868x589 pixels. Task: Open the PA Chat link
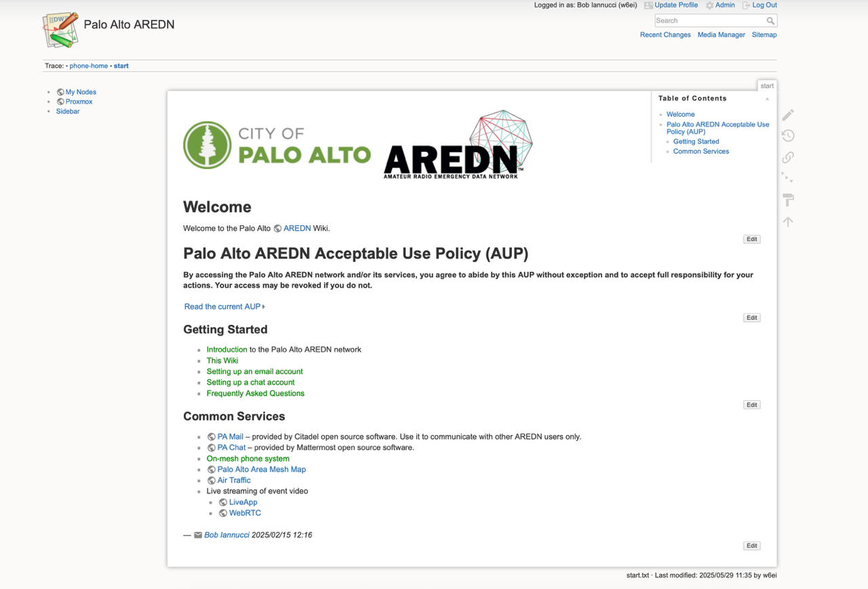click(232, 448)
